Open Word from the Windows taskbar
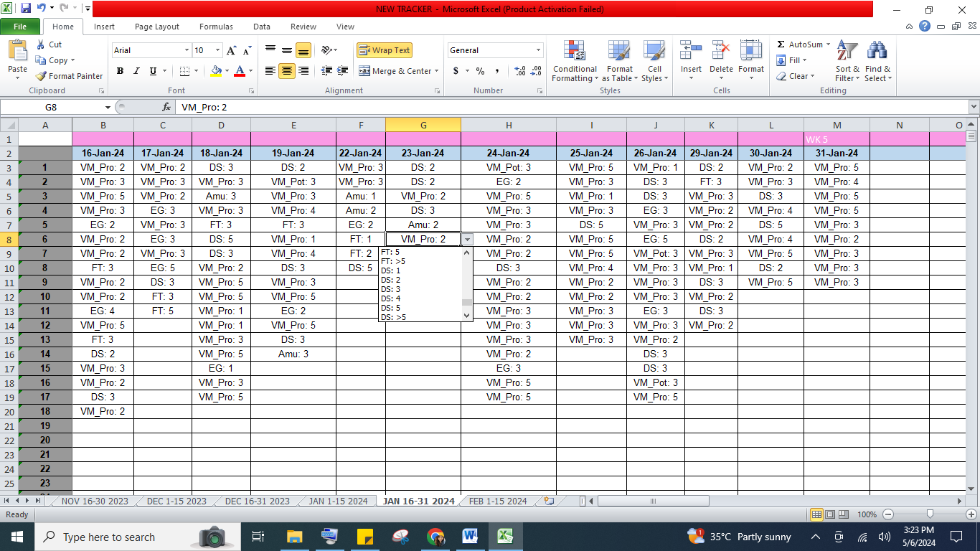Image resolution: width=980 pixels, height=551 pixels. pos(470,536)
